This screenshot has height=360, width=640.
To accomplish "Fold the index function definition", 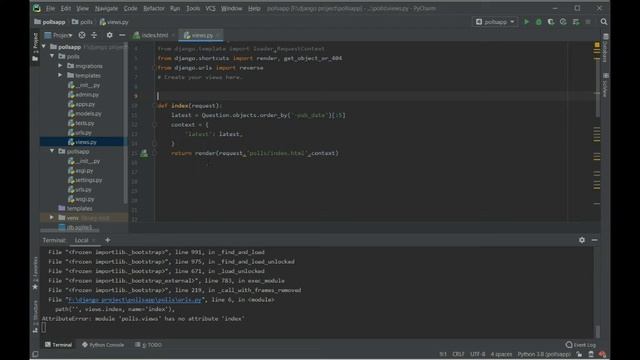I will coord(154,106).
